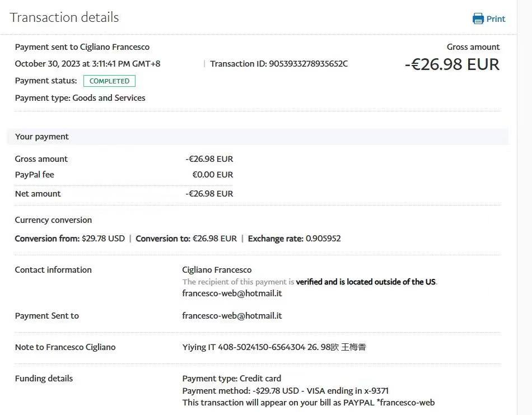Click the PayPal fee €0.00 EUR value
Screen dimensions: 532x415
pos(212,175)
